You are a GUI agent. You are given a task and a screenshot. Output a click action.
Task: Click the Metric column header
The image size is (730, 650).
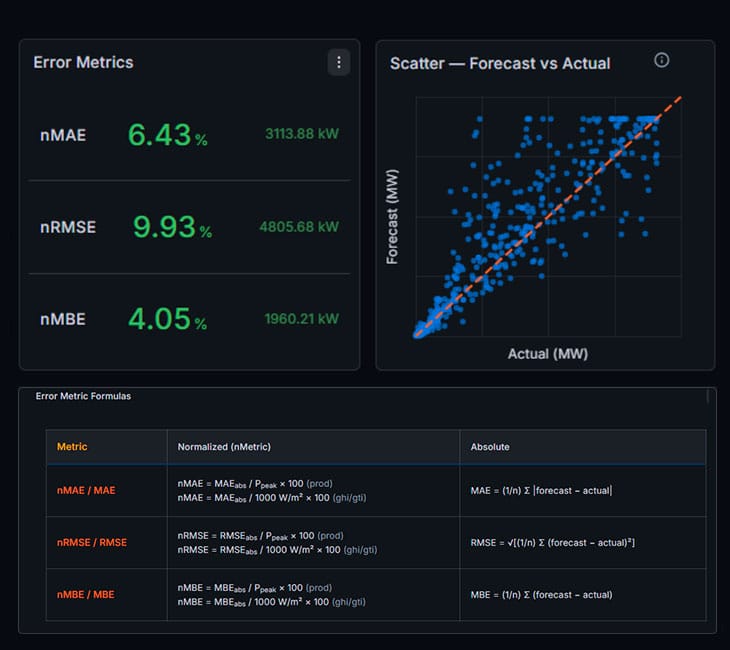click(x=72, y=447)
